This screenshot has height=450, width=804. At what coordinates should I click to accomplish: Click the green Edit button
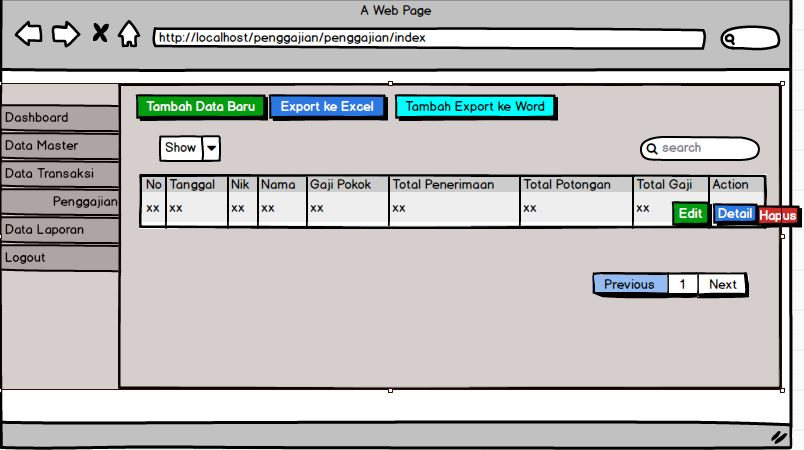pyautogui.click(x=690, y=213)
